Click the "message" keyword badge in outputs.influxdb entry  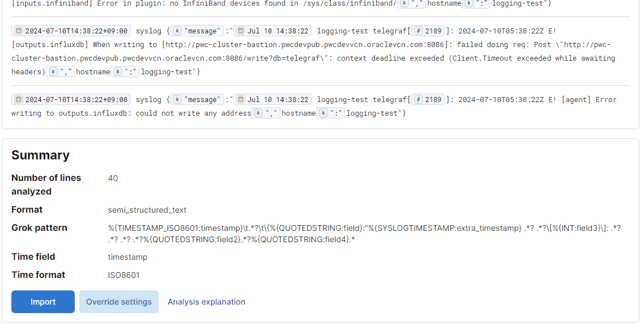(x=197, y=31)
